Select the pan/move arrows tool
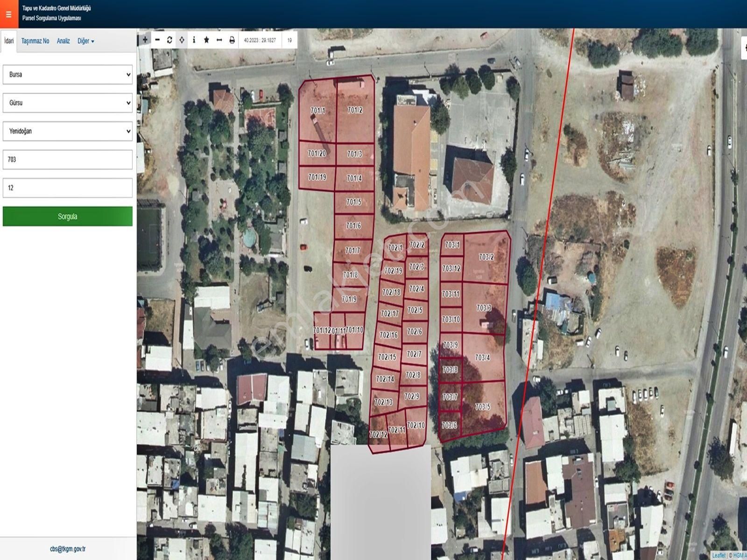This screenshot has width=747, height=560. click(182, 40)
